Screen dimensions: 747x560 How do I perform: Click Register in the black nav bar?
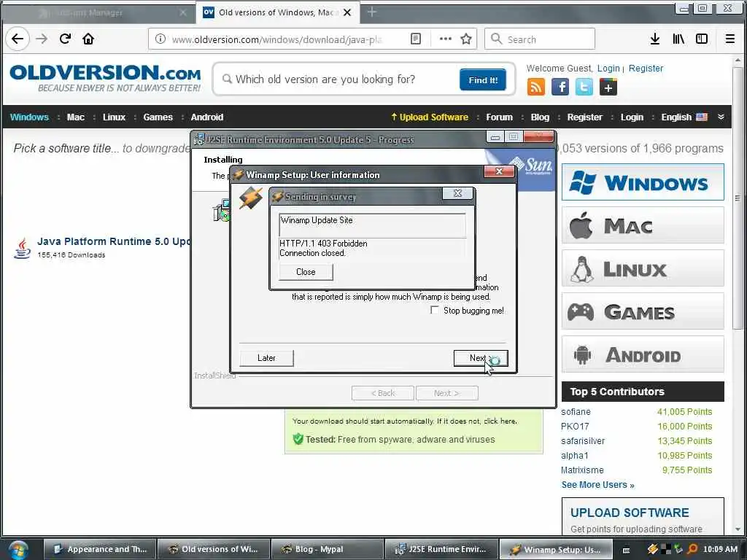tap(584, 117)
